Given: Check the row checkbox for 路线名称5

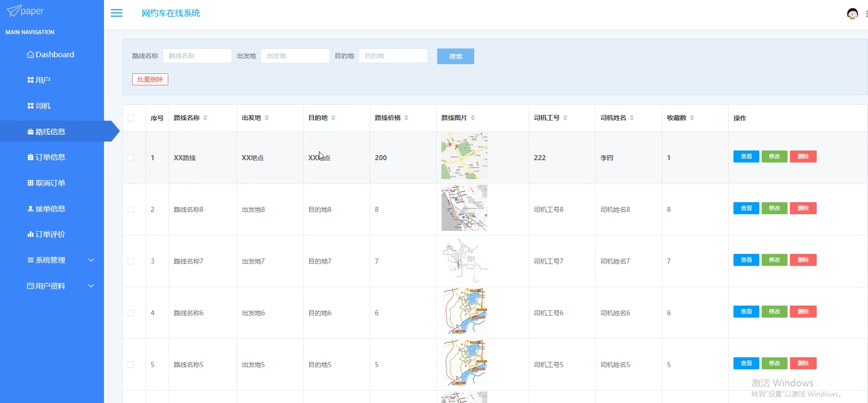Looking at the screenshot, I should click(x=131, y=365).
